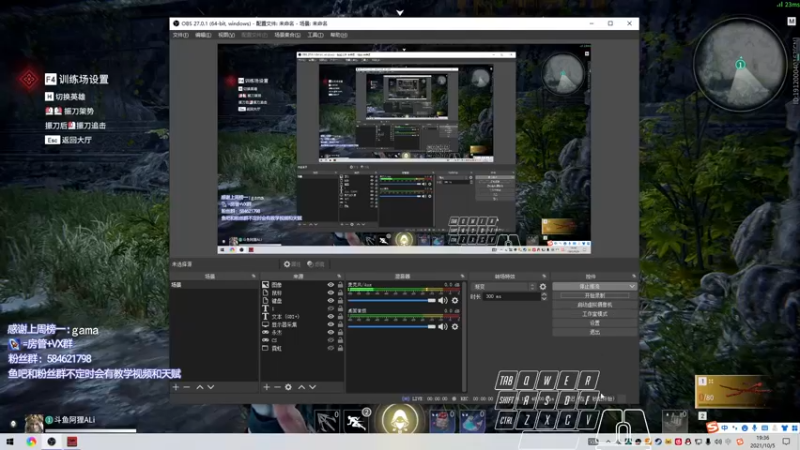Screen dimensions: 800x450
Task: Open the 渐变 transition type dropdown
Action: point(503,287)
